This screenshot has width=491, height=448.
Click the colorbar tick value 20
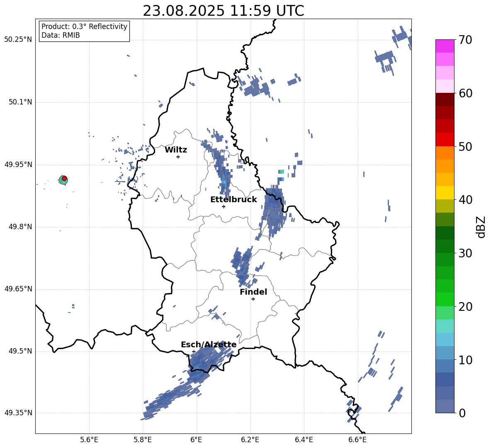tap(465, 307)
